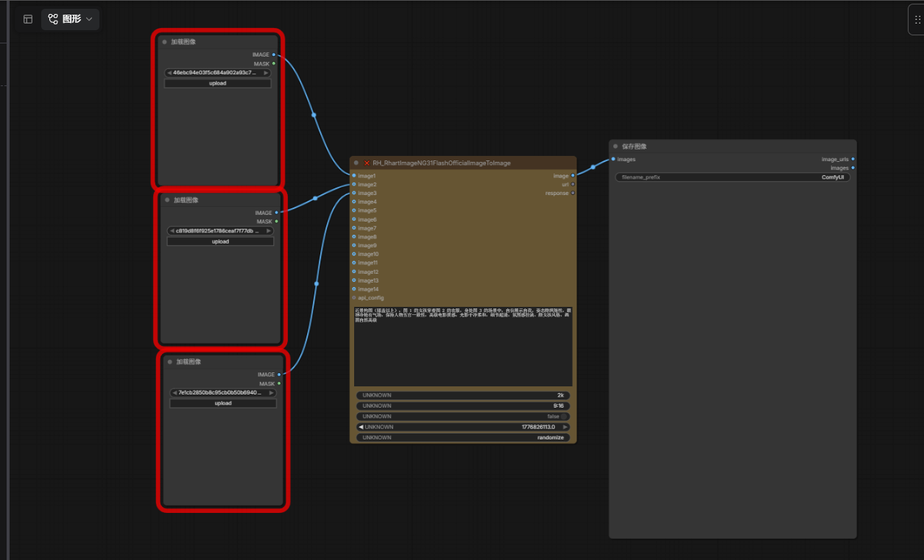Click the midpoint dot on the link into 保存图像
This screenshot has height=560, width=924.
[593, 167]
